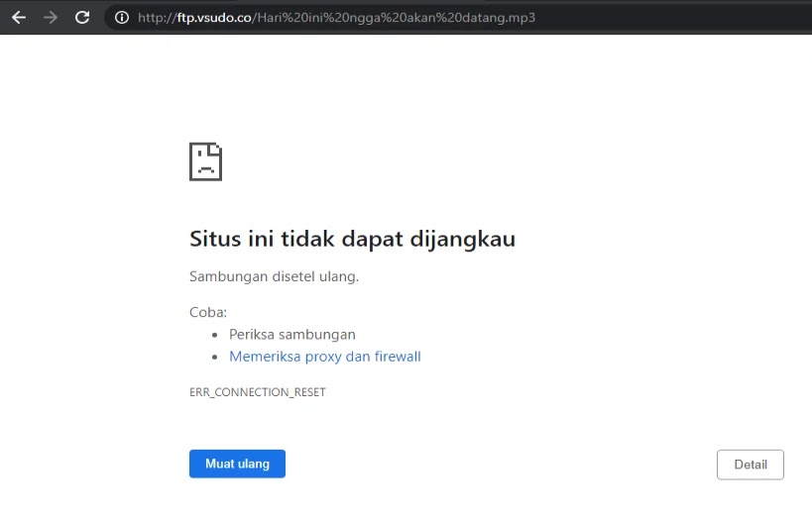Select the 'ERR_CONNECTION_RESET' error code text
This screenshot has height=523, width=812.
coord(258,392)
